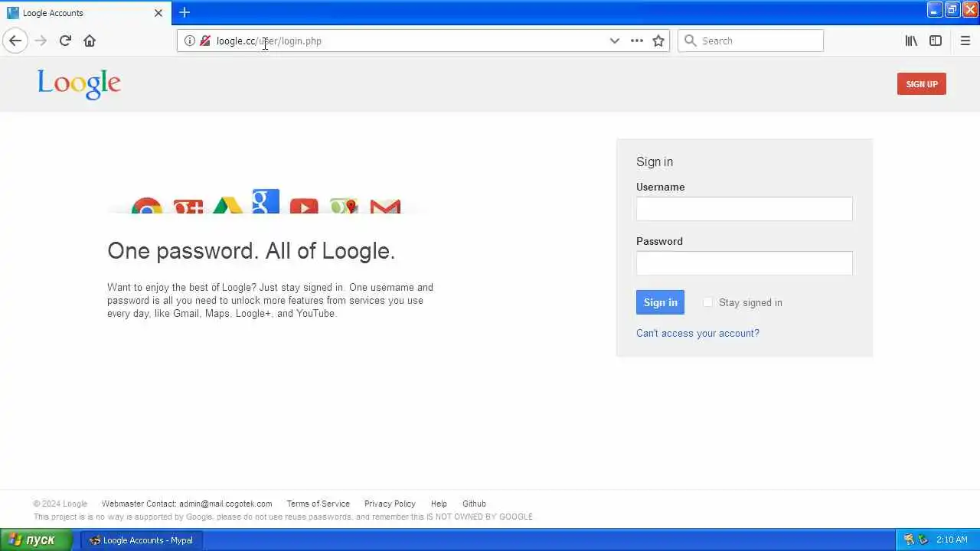Open the address bar history dropdown
980x551 pixels.
(614, 41)
